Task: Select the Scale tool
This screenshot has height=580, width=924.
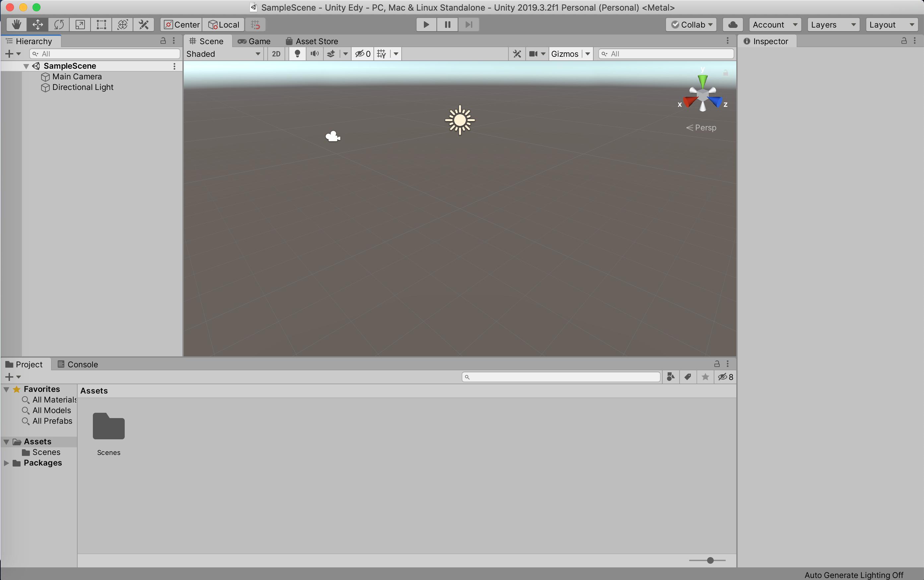Action: pos(80,25)
